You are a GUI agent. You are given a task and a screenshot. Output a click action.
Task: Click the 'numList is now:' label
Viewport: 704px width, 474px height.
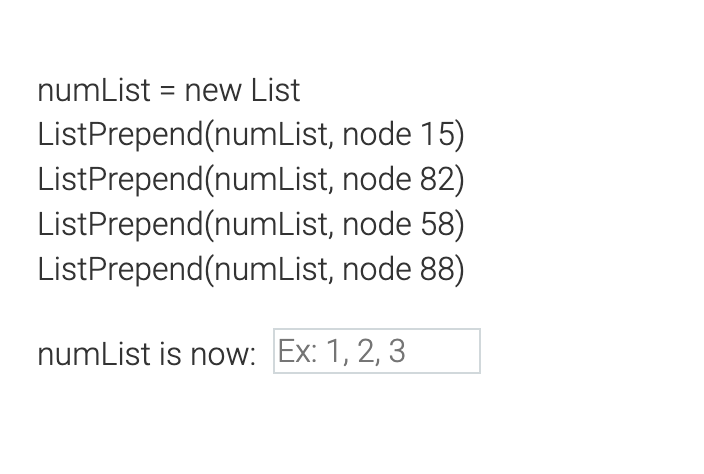click(147, 354)
